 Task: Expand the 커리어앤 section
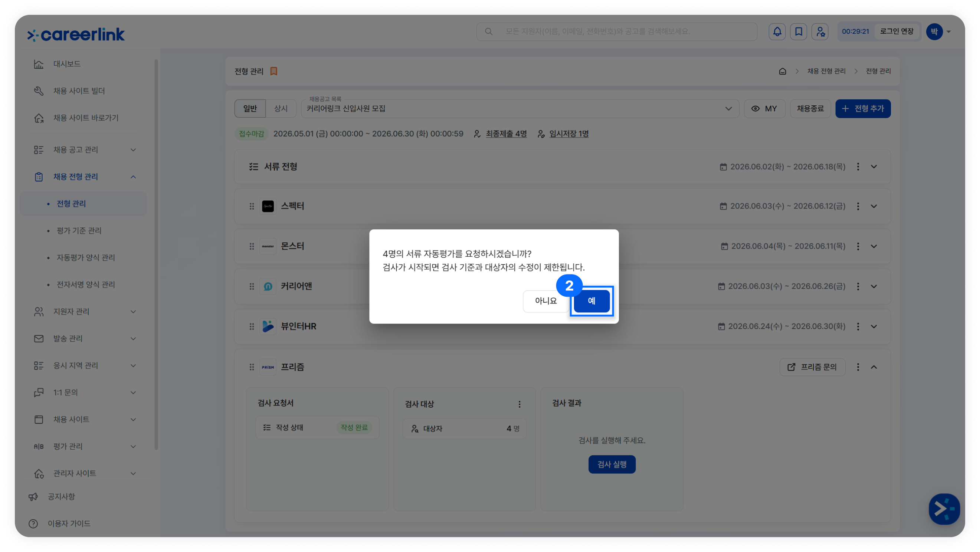[874, 286]
